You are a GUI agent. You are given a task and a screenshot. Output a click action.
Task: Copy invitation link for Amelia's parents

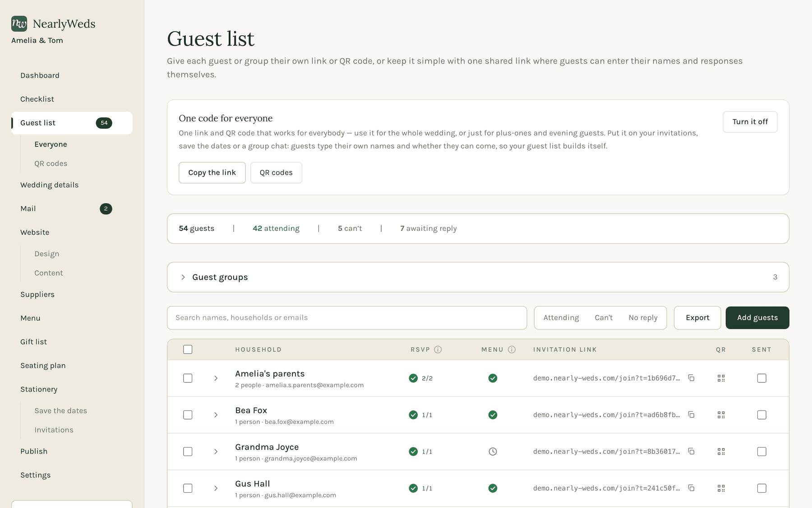click(691, 378)
